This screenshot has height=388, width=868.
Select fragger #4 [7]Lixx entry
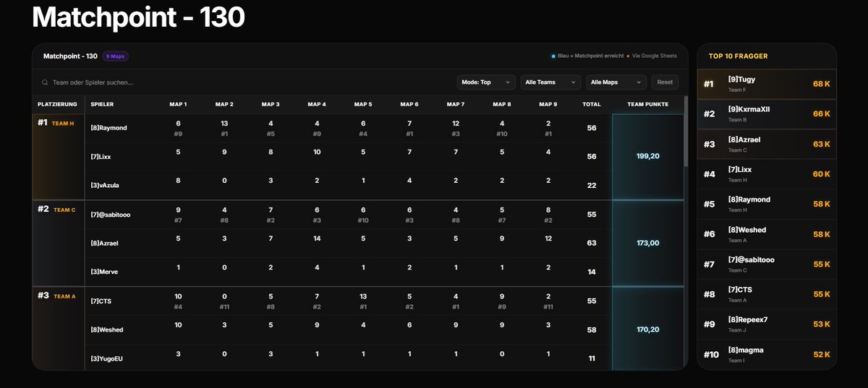tap(767, 174)
